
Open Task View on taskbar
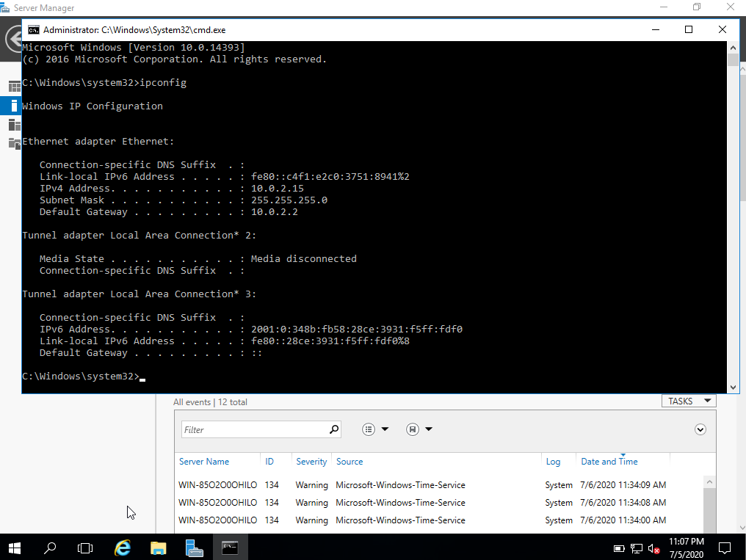click(85, 548)
